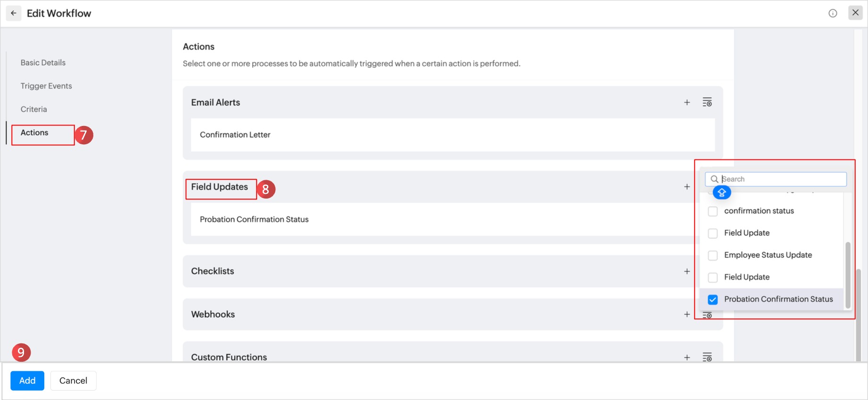The height and width of the screenshot is (400, 868).
Task: Go to Basic Details section
Action: (x=43, y=63)
